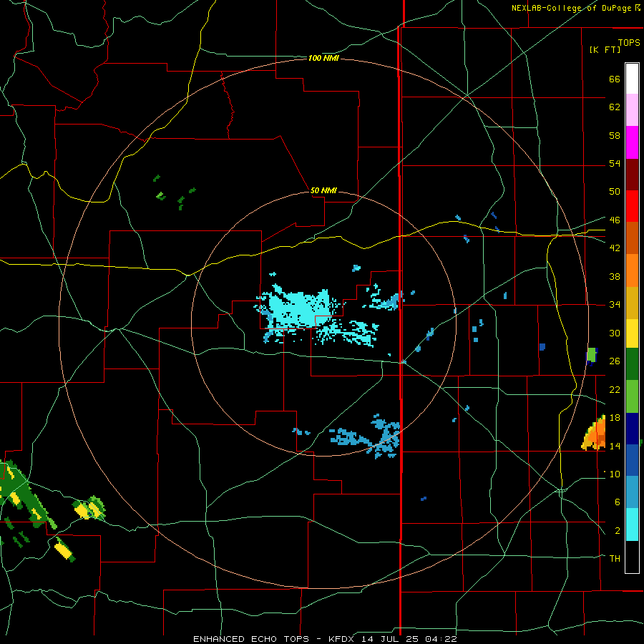
Task: Click the medium blue legend color band
Action: 632,460
